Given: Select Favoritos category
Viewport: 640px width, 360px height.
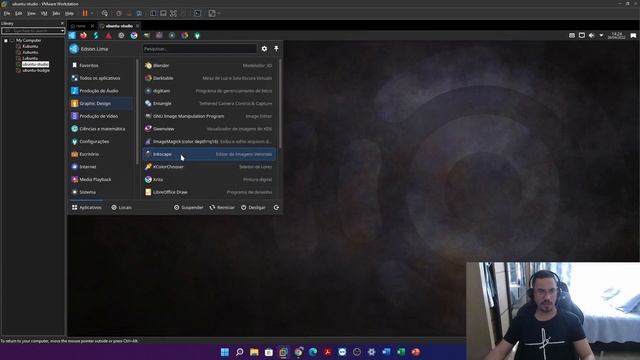Looking at the screenshot, I should point(101,65).
